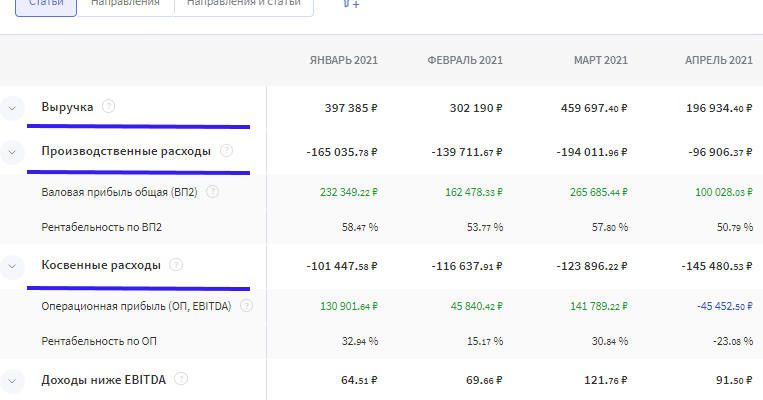Select the Рентабельность по ВП2 row label
The width and height of the screenshot is (763, 400).
pos(102,227)
